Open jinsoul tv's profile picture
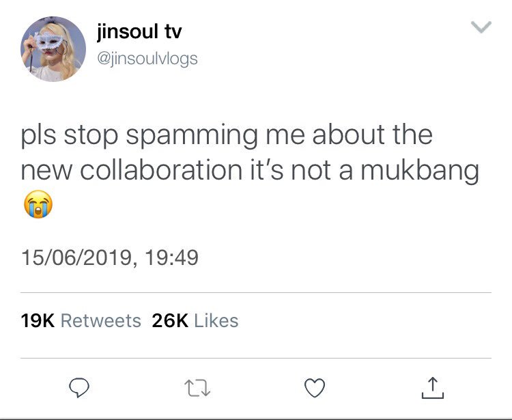512x420 pixels. pyautogui.click(x=53, y=49)
